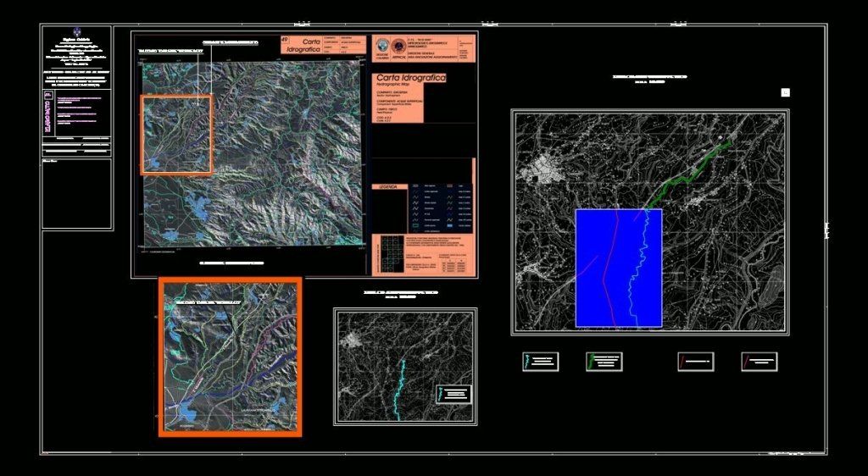The height and width of the screenshot is (476, 868).
Task: Click the round Regione Calabria logo in the orange header
Action: click(381, 45)
